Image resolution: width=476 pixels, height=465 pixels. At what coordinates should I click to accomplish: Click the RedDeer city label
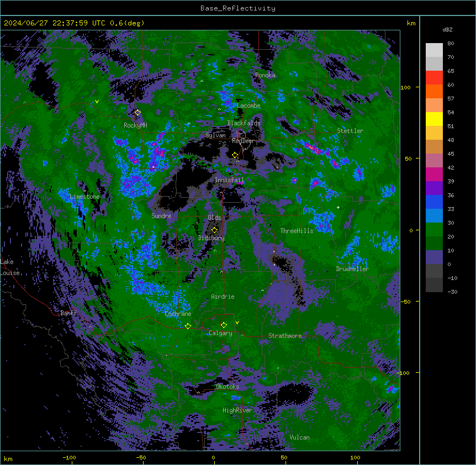tap(243, 141)
